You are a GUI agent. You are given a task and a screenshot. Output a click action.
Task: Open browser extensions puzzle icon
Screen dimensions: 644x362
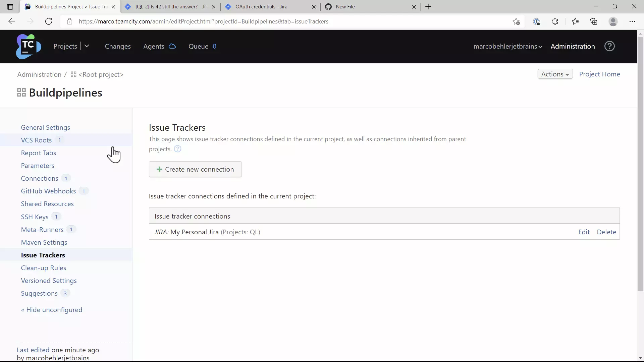555,21
